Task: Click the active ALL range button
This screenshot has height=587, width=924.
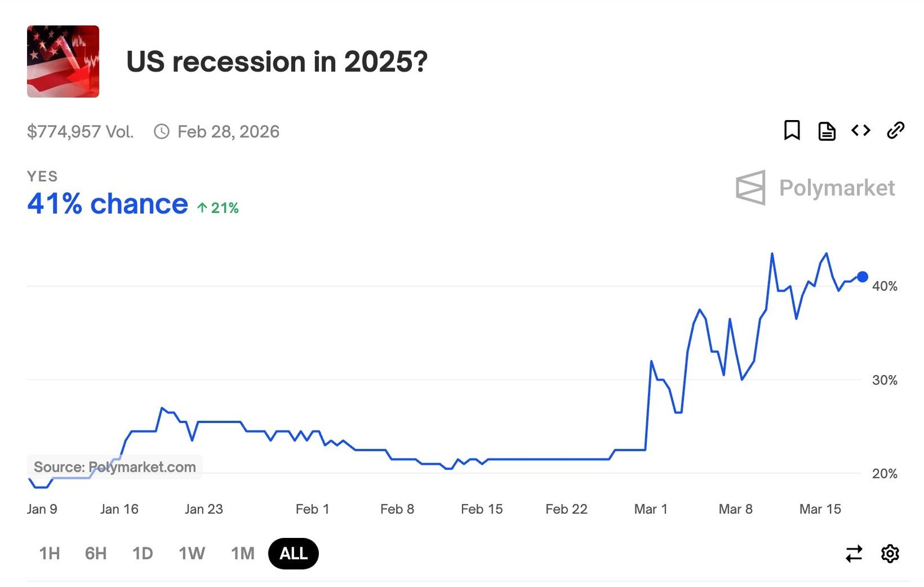Action: [293, 553]
